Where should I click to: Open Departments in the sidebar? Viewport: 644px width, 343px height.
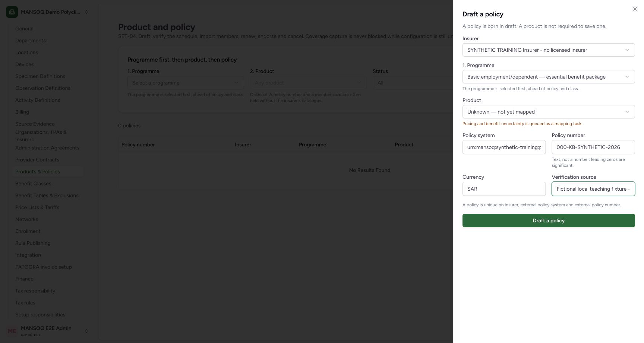point(31,41)
